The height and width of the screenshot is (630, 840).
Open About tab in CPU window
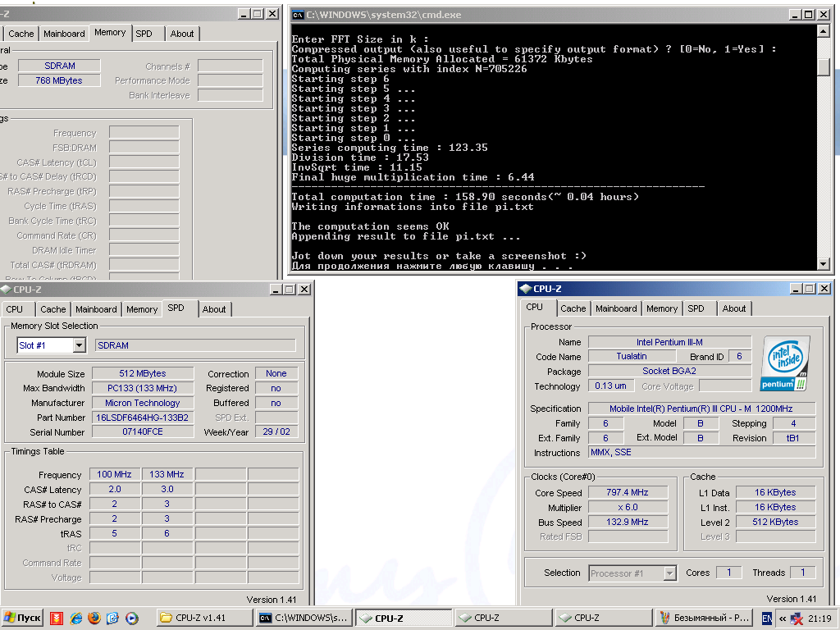[733, 308]
